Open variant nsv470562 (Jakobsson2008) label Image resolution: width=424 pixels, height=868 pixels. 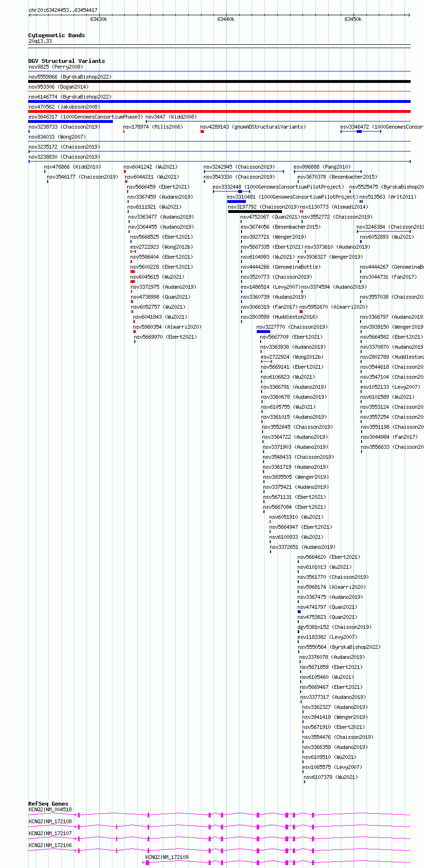coord(64,107)
